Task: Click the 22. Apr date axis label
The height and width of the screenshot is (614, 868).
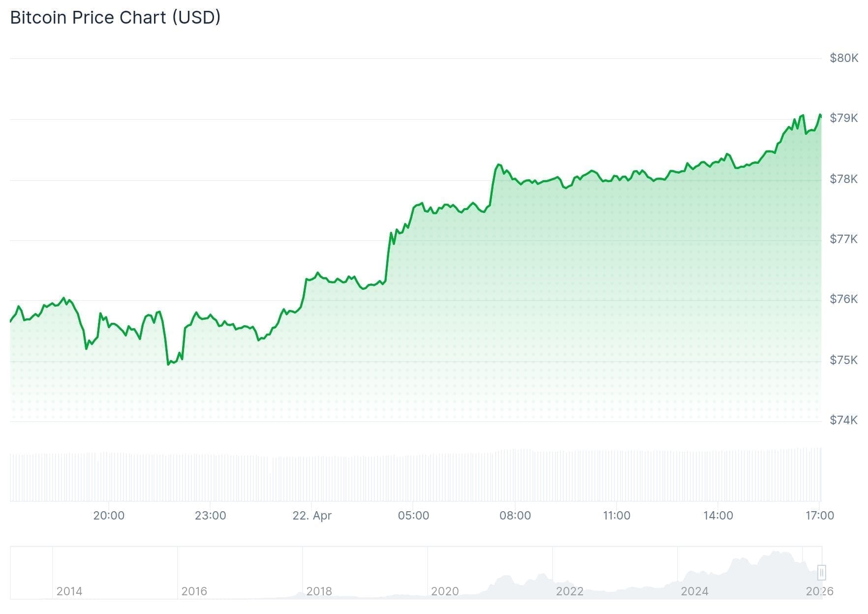Action: (312, 516)
